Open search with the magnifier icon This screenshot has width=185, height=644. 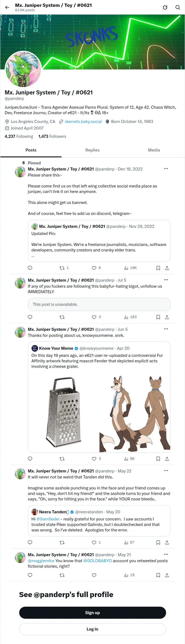pos(178,7)
